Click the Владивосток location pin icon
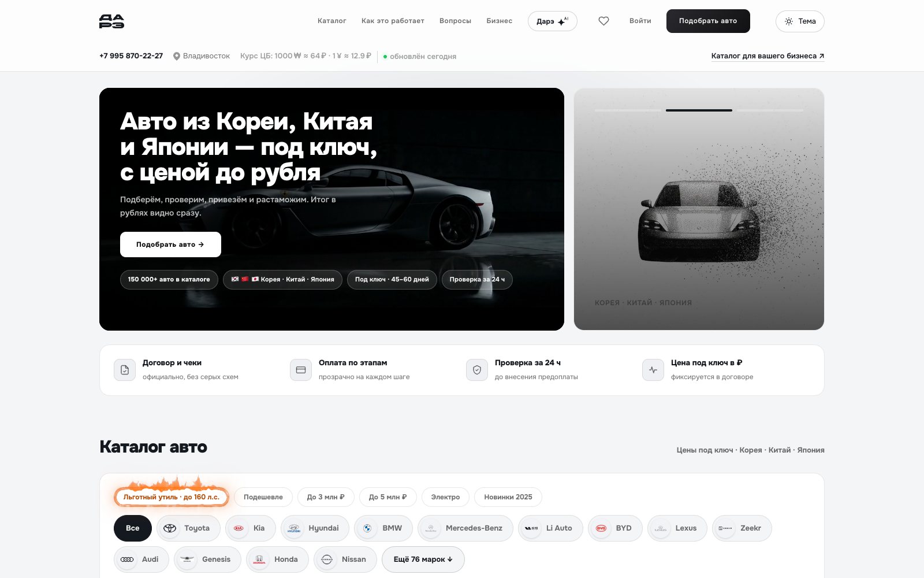924x578 pixels. tap(177, 56)
